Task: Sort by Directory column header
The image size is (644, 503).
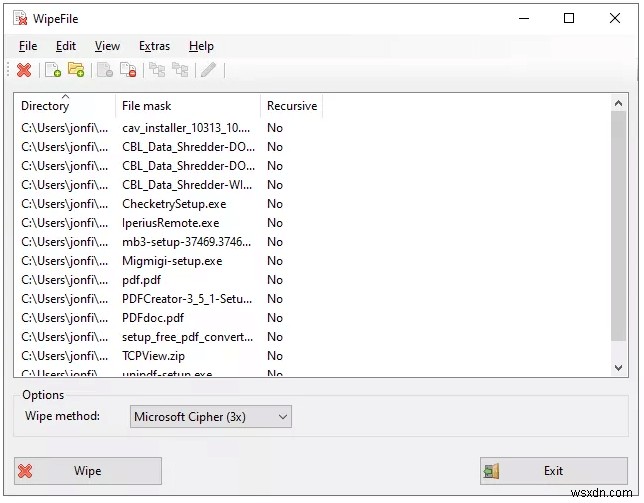Action: [x=64, y=106]
